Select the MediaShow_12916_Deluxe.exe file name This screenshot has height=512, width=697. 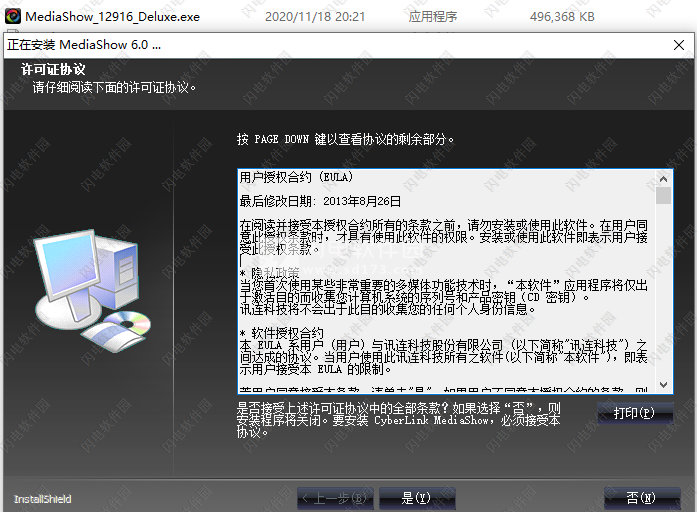point(112,17)
